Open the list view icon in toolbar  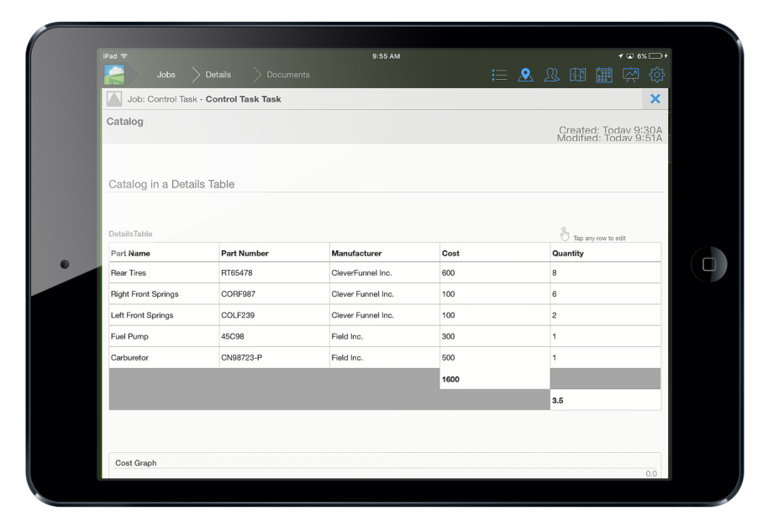(499, 75)
